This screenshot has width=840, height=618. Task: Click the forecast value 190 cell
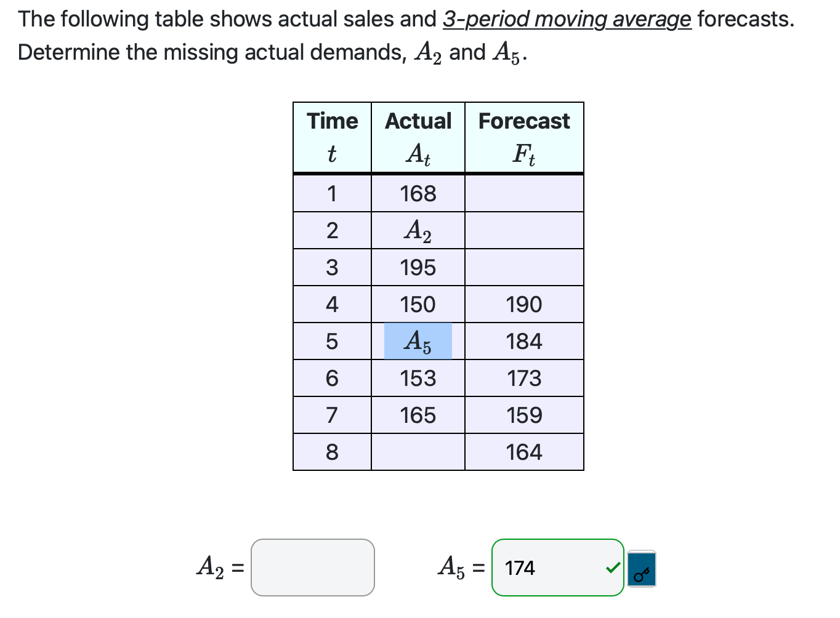(x=524, y=304)
